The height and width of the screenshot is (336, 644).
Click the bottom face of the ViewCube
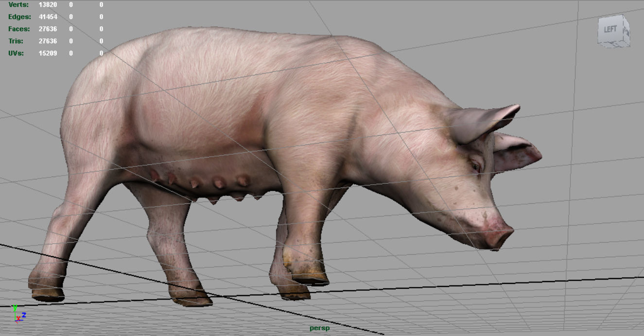click(615, 45)
